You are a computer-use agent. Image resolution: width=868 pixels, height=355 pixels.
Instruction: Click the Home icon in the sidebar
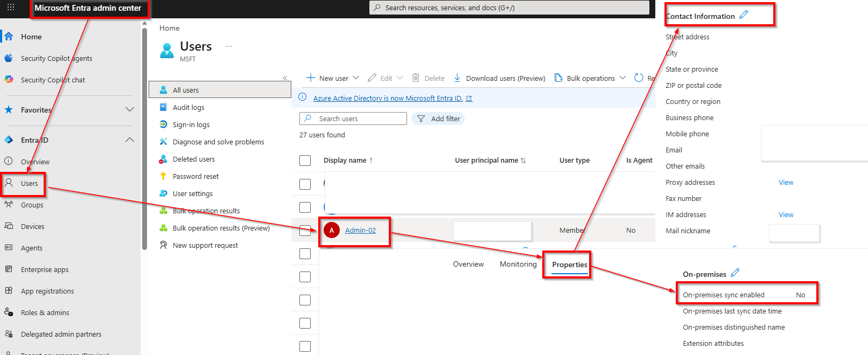[x=9, y=37]
